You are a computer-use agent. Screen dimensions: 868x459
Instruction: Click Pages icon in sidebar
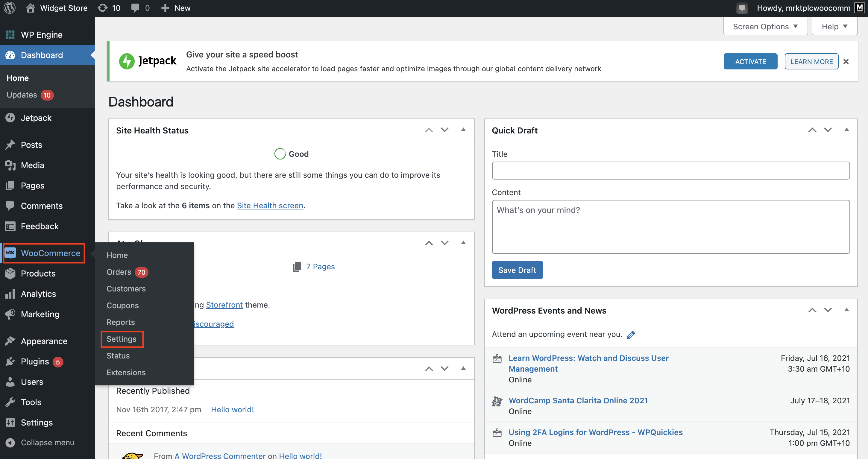point(10,186)
